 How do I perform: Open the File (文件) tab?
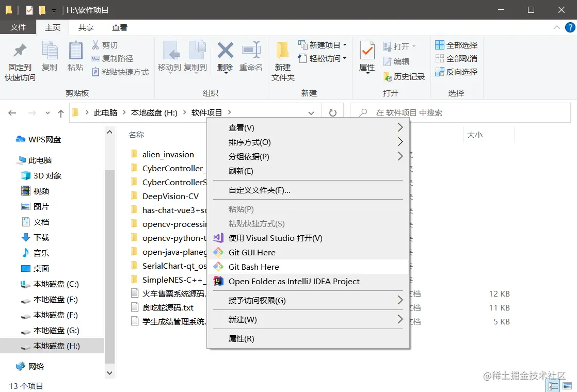18,27
